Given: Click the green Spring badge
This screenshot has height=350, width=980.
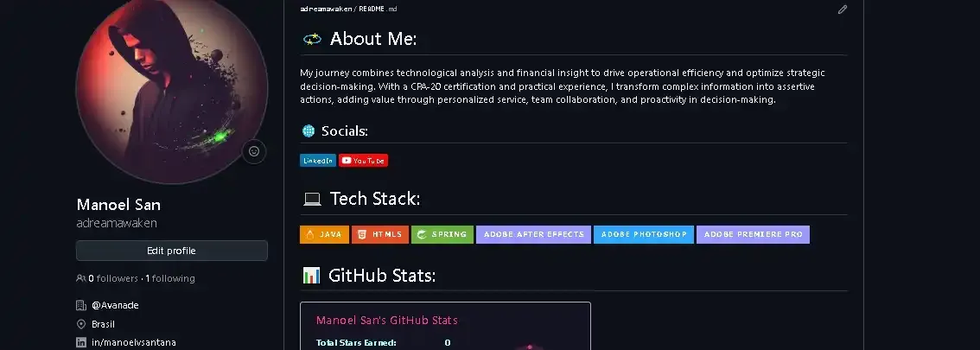Looking at the screenshot, I should (x=442, y=234).
